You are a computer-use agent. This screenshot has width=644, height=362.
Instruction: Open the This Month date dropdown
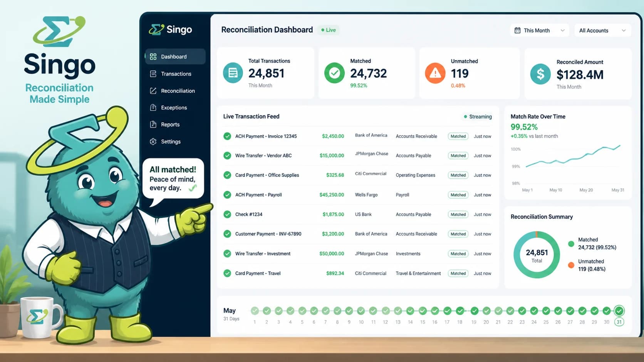click(540, 30)
